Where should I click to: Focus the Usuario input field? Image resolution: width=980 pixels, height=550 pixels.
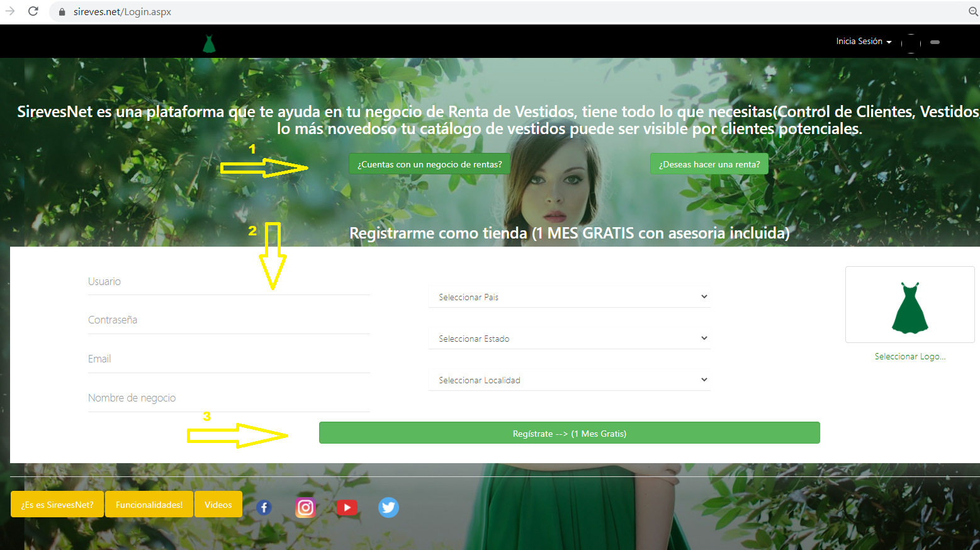[x=228, y=282]
